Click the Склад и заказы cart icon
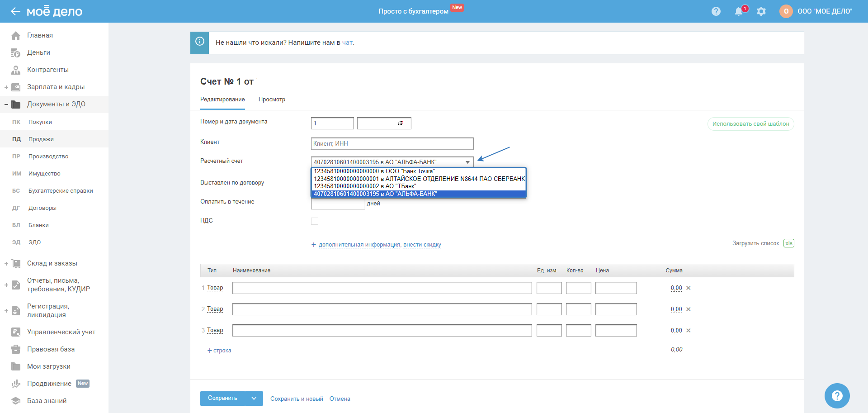This screenshot has height=413, width=868. 16,263
